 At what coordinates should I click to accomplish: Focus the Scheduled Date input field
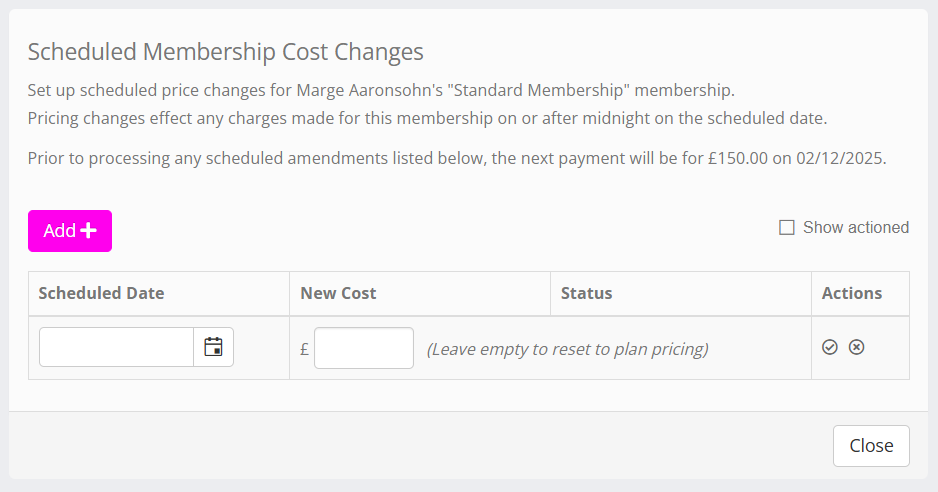point(116,347)
